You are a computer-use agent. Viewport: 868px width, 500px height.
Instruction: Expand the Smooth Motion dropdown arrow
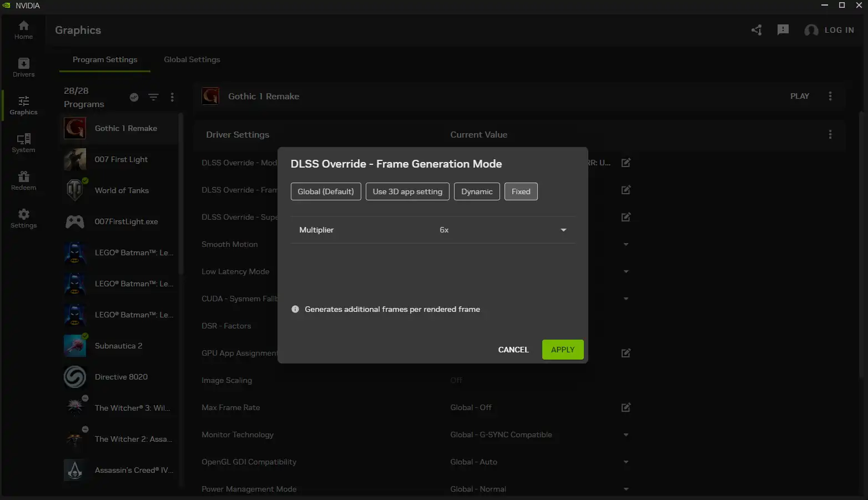(626, 245)
